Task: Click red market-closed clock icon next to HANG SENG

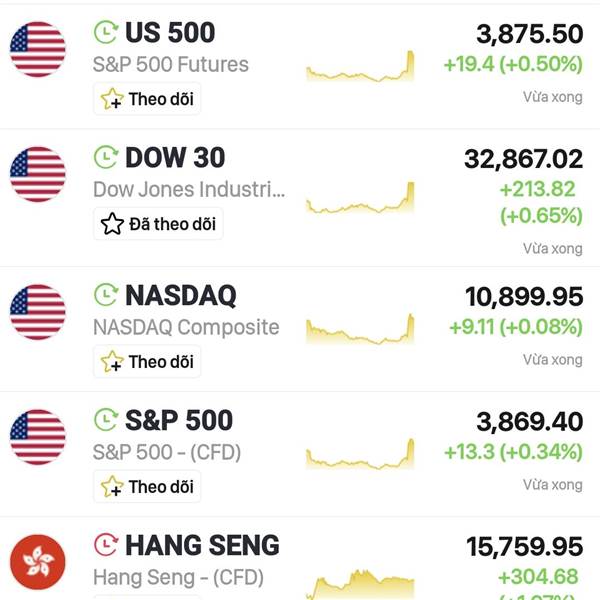Action: point(106,545)
